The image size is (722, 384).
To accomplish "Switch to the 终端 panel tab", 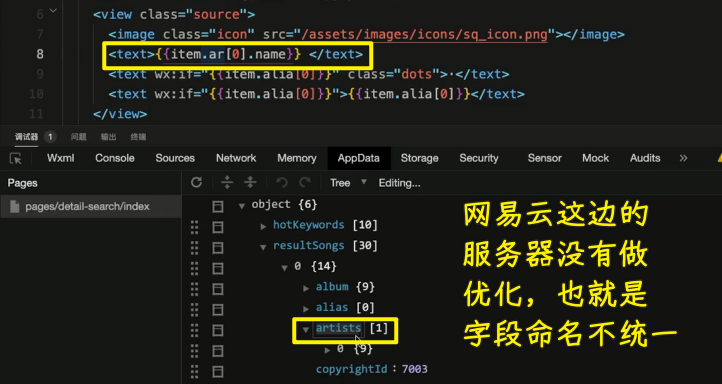I will click(139, 137).
